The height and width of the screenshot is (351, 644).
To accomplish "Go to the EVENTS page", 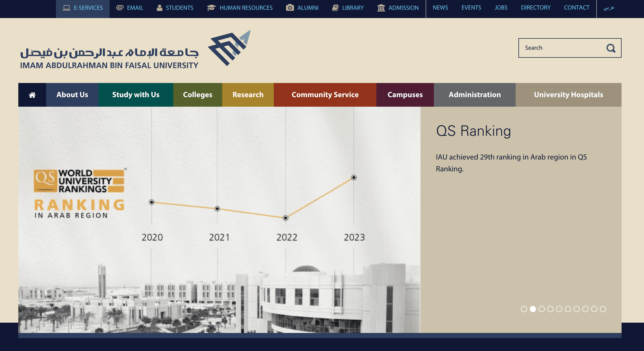I will [471, 8].
